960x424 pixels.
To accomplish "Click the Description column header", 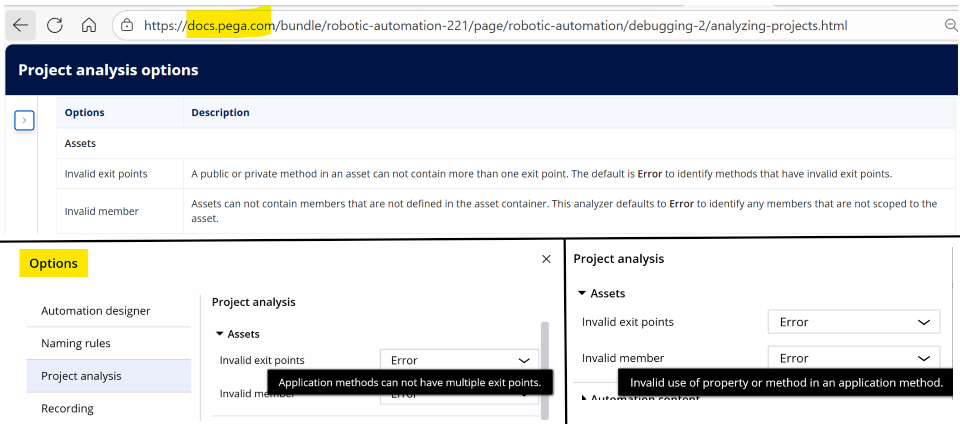I will [x=220, y=113].
